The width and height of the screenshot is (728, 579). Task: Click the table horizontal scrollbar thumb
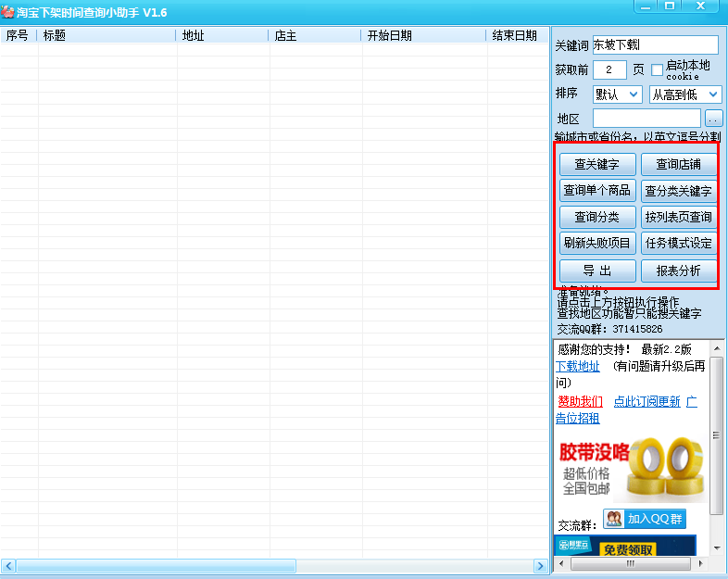[156, 566]
